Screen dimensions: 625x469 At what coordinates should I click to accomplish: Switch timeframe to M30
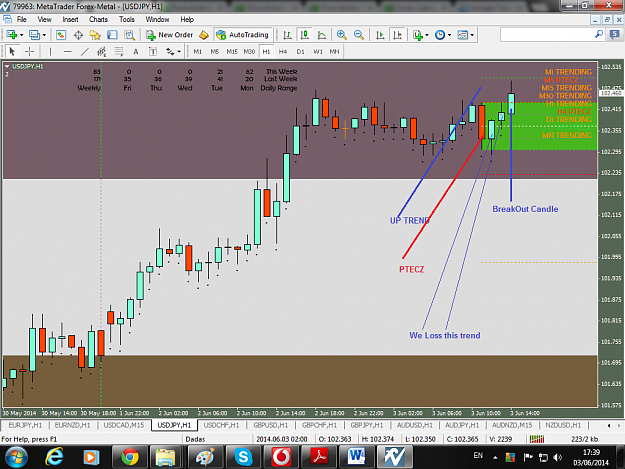pyautogui.click(x=249, y=51)
